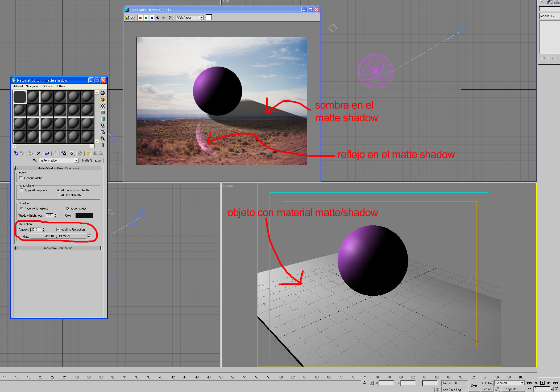
Task: Click the Get Material icon
Action: point(16,154)
